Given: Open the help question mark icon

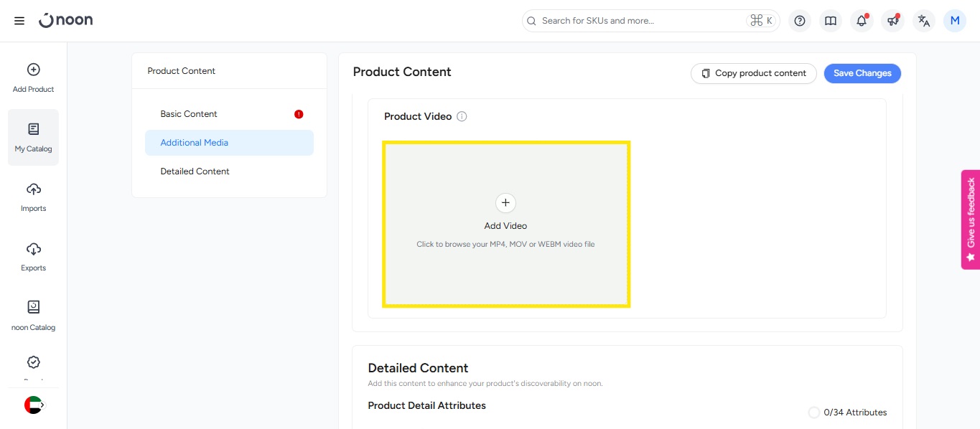Looking at the screenshot, I should click(800, 21).
